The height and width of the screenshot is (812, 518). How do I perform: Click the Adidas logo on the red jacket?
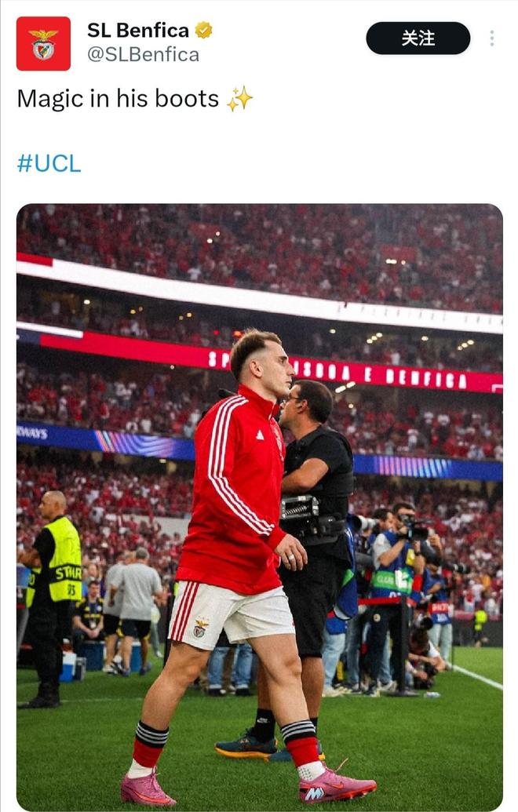click(x=258, y=433)
